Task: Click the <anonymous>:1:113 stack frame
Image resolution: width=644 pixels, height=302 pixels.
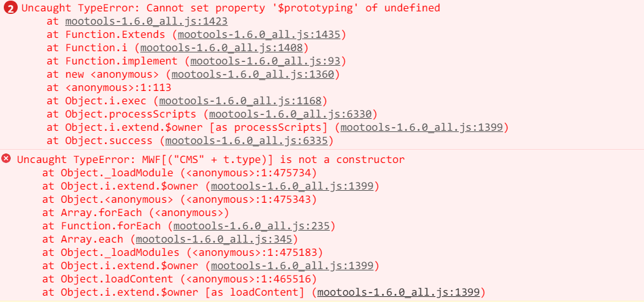Action: click(118, 87)
